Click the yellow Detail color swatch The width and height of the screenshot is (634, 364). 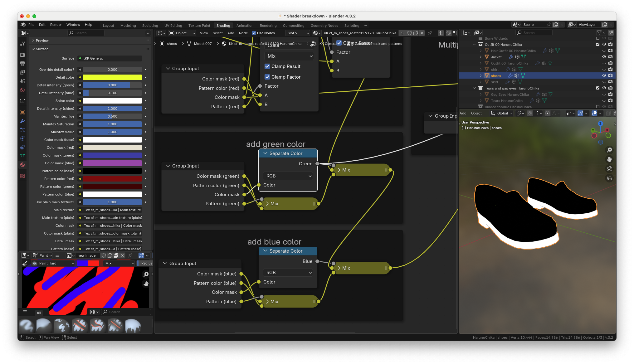pos(112,77)
